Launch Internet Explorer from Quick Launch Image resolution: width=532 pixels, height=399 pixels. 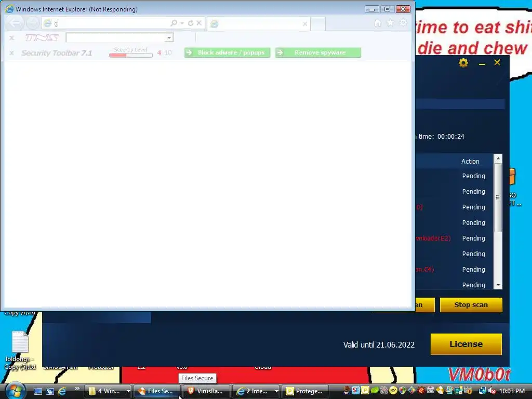point(62,391)
